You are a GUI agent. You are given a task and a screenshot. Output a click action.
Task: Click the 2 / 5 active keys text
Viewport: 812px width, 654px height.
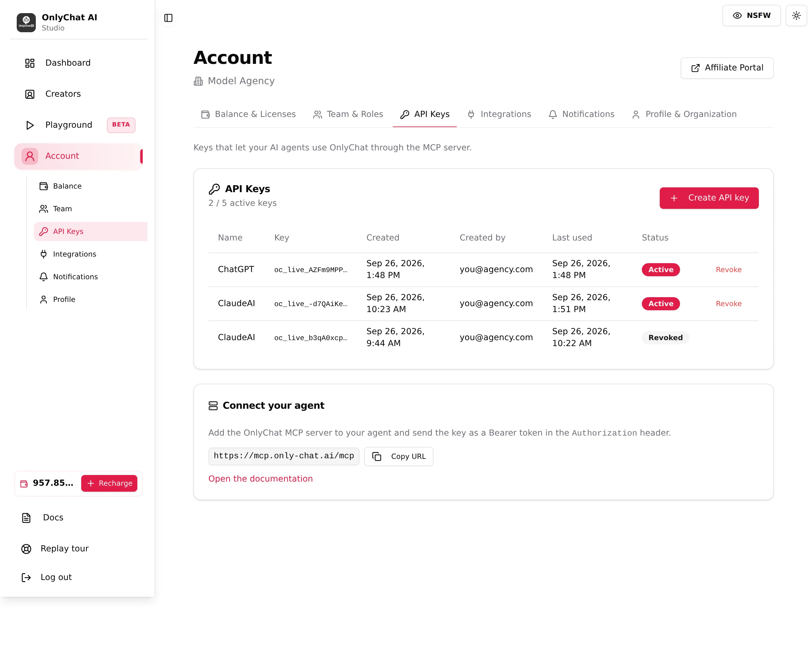click(x=242, y=203)
